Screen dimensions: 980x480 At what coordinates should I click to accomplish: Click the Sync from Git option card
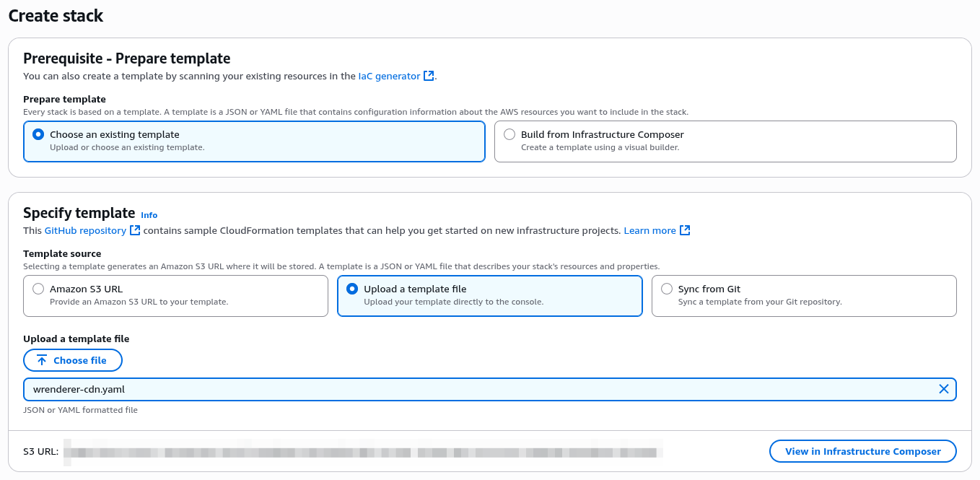(804, 296)
